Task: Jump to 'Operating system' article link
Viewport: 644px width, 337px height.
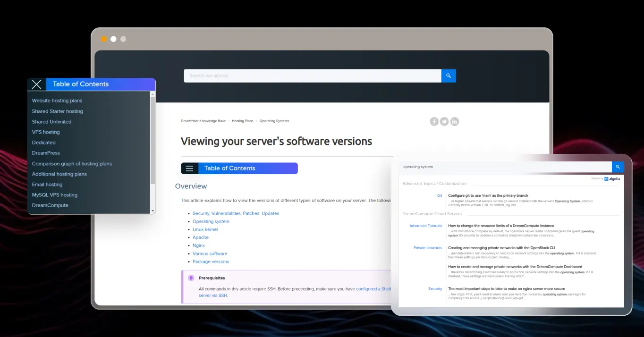Action: (211, 221)
